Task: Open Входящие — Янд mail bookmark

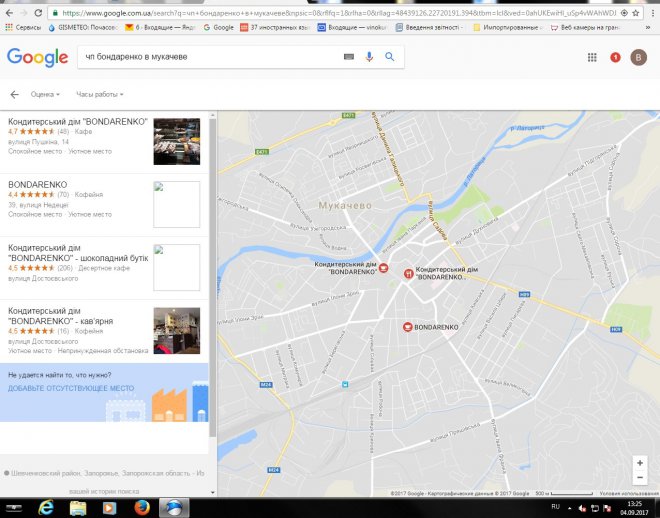Action: pyautogui.click(x=160, y=27)
